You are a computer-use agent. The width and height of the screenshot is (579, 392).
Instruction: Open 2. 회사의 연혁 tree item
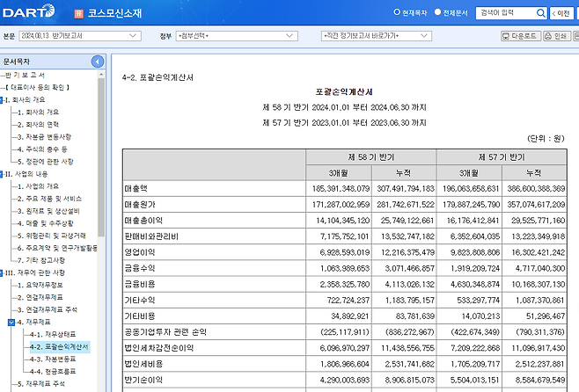[38, 125]
